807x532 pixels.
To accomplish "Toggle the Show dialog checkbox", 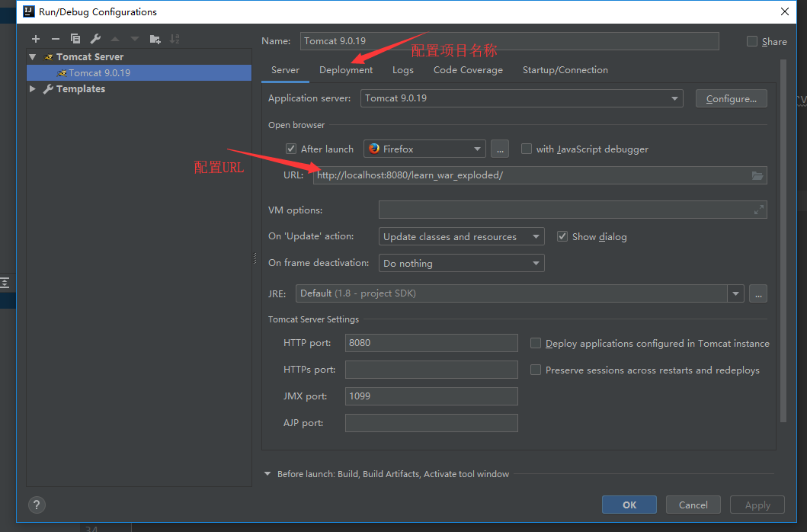I will [562, 236].
